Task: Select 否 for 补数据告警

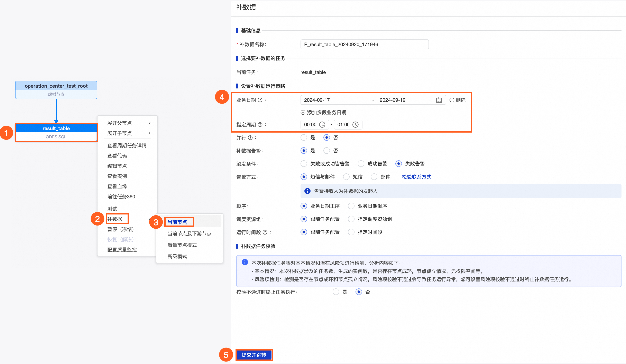Action: click(326, 151)
